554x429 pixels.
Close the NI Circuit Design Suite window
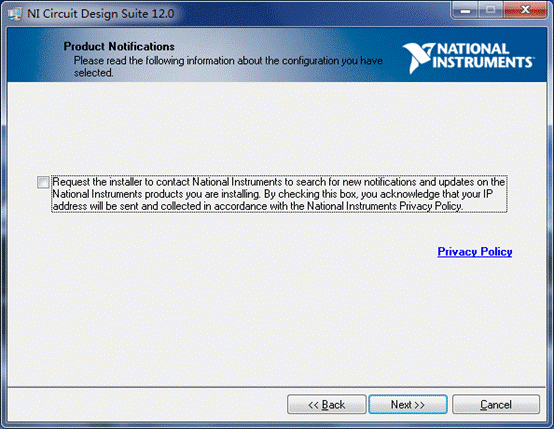click(x=524, y=11)
